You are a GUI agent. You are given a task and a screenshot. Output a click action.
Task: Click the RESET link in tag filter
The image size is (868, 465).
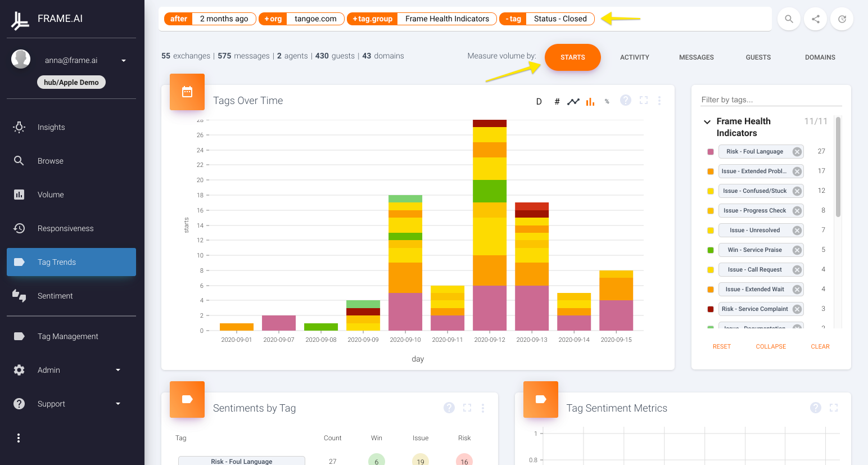coord(722,346)
